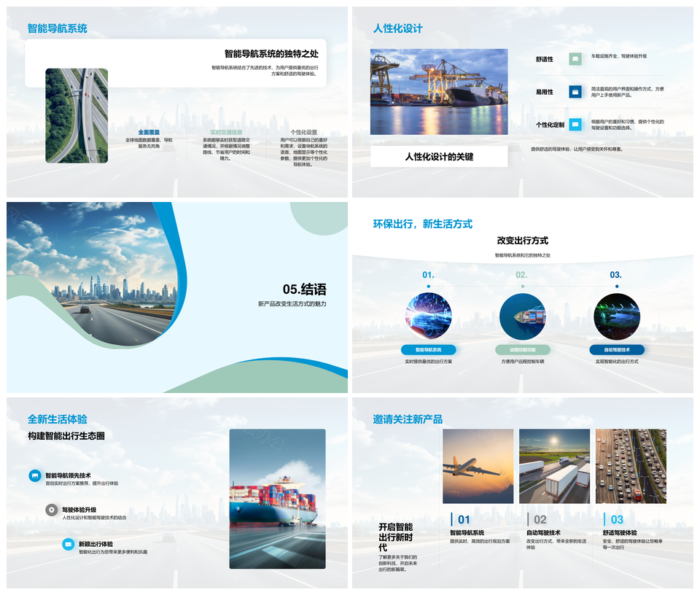The width and height of the screenshot is (700, 595).
Task: Click the timeline dot under 01.
Action: (x=428, y=287)
